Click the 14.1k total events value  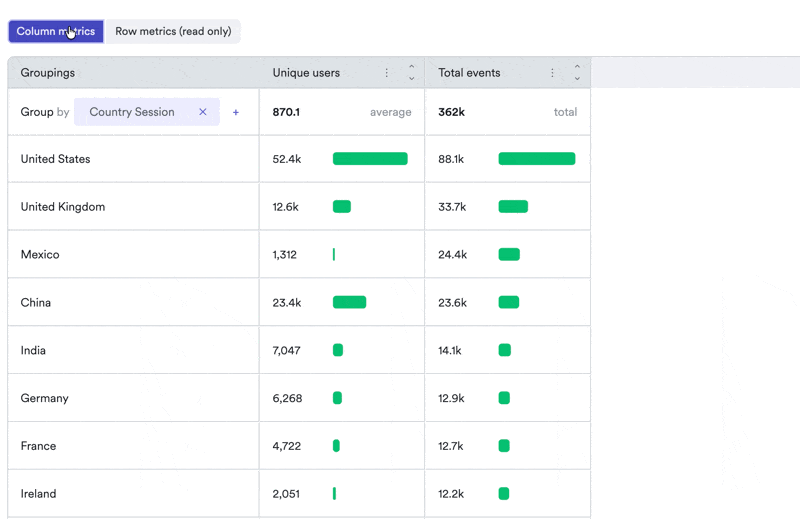tap(449, 350)
